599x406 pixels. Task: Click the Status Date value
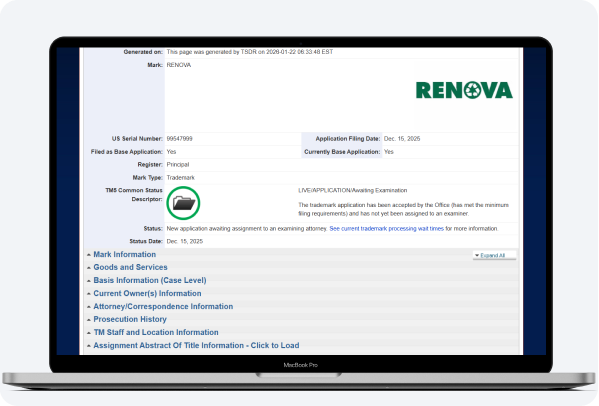tap(185, 241)
